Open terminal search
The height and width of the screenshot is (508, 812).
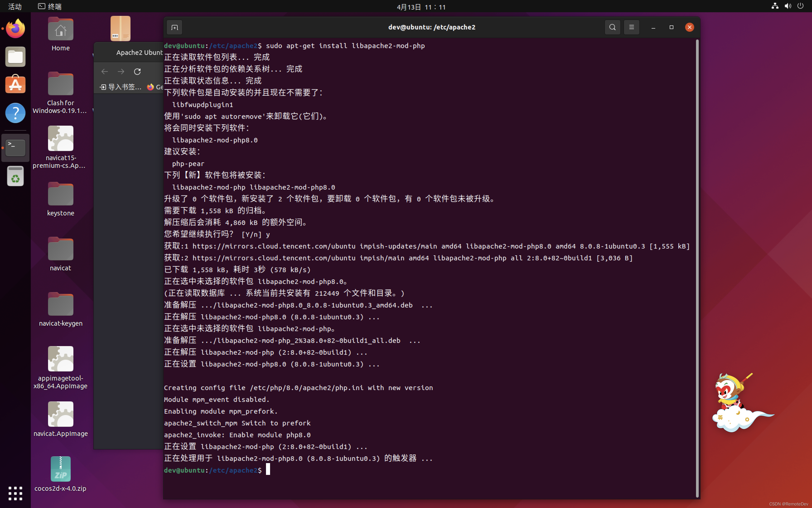pos(612,27)
